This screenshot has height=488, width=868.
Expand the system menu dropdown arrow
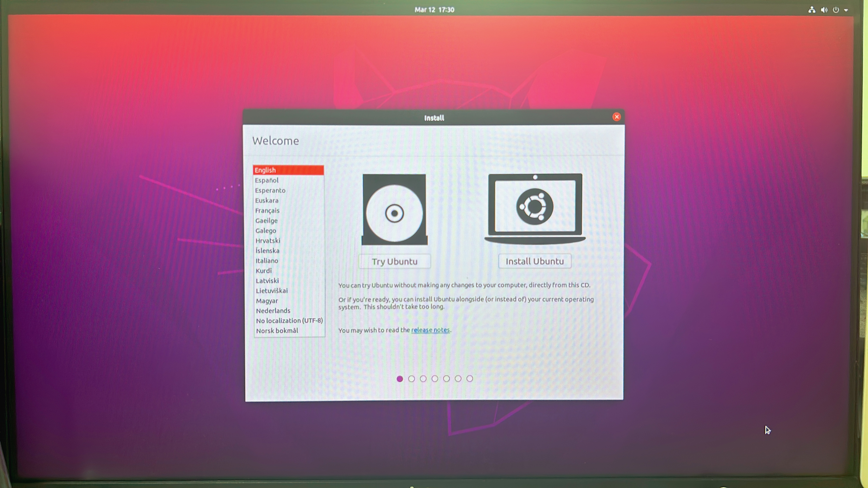pos(846,10)
